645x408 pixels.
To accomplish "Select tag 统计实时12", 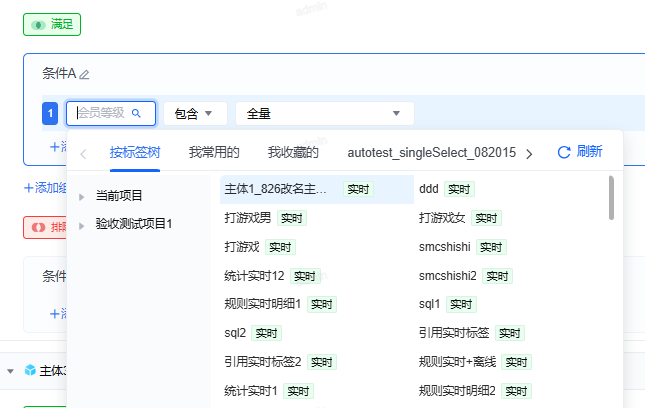I will tap(254, 276).
